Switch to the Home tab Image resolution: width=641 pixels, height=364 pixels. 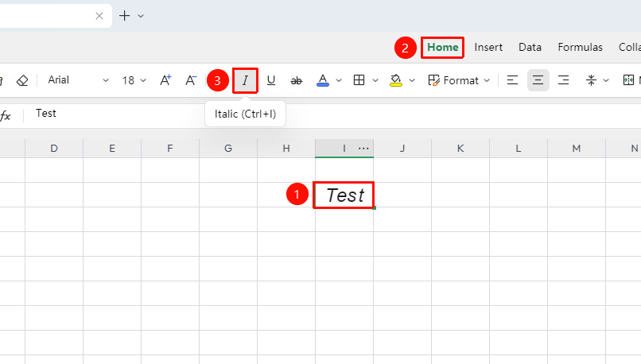click(442, 48)
